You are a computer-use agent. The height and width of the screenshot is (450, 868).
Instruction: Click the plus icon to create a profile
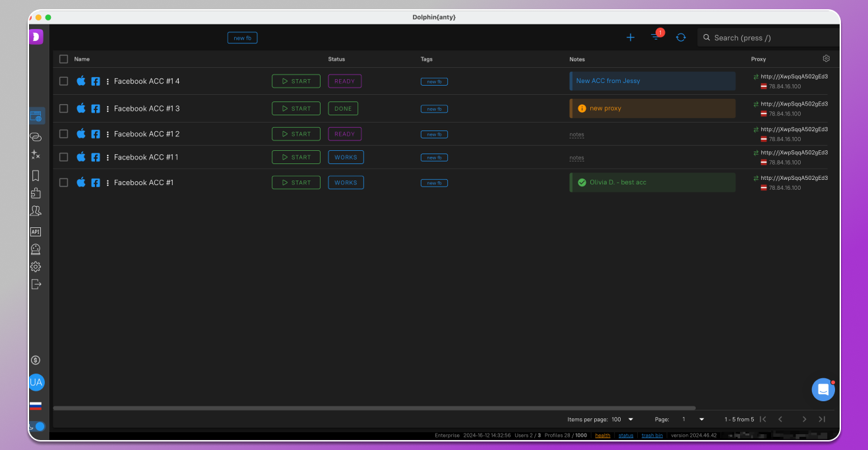630,38
